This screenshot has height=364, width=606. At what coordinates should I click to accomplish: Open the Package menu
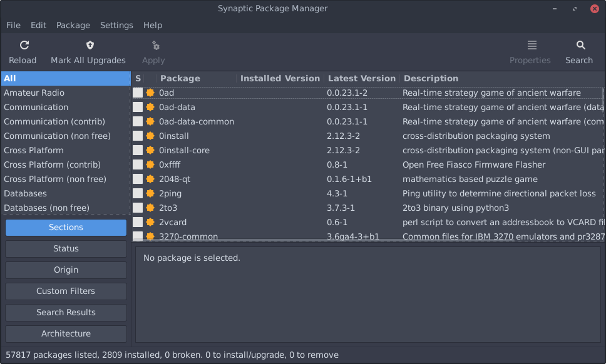click(73, 25)
